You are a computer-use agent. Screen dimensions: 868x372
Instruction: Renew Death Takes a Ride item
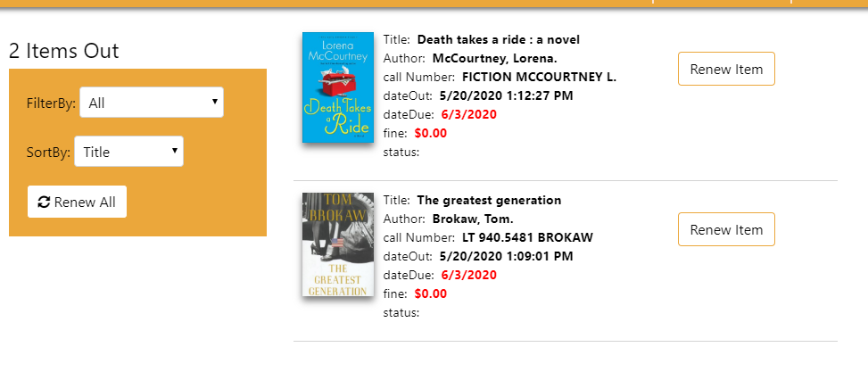(726, 69)
